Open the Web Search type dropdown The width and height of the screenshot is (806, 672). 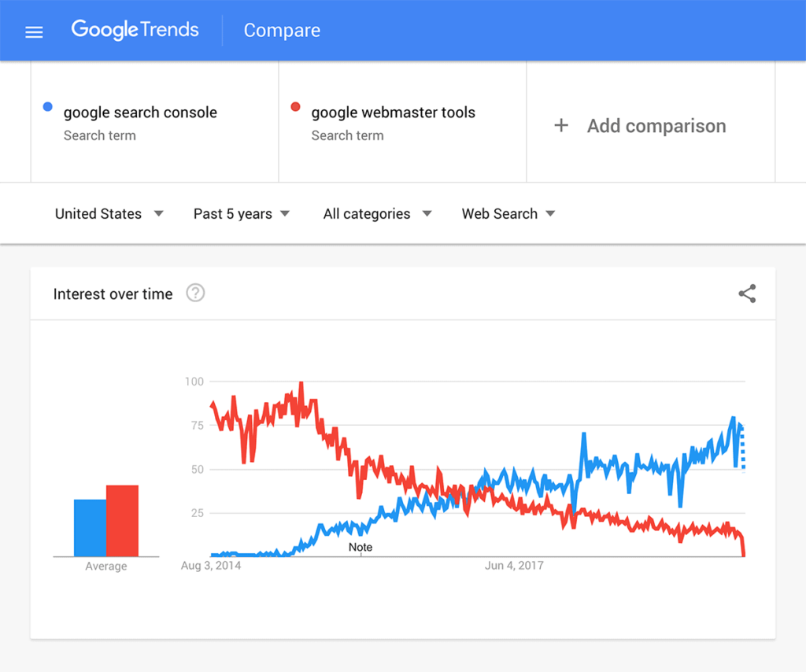click(x=508, y=213)
